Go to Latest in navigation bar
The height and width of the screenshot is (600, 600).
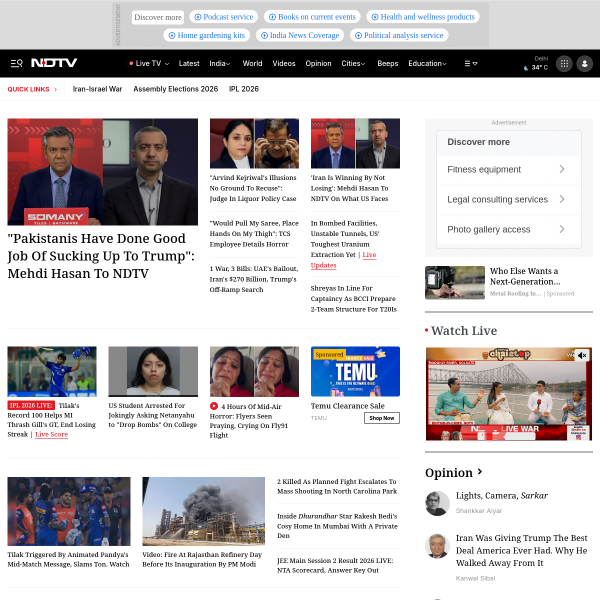click(189, 64)
